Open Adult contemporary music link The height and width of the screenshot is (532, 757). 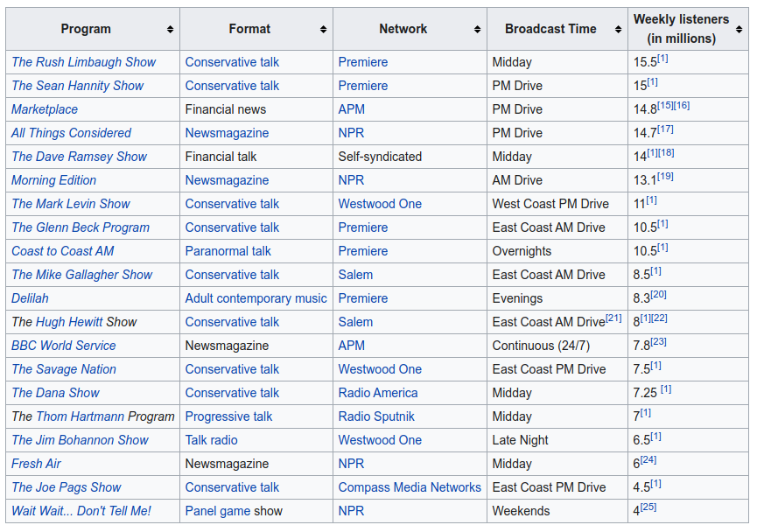coord(256,298)
